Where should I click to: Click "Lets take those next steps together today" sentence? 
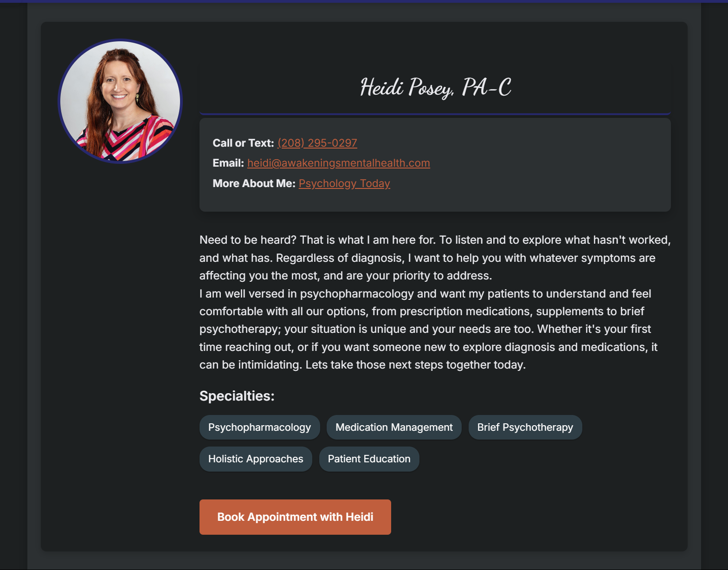pyautogui.click(x=415, y=365)
